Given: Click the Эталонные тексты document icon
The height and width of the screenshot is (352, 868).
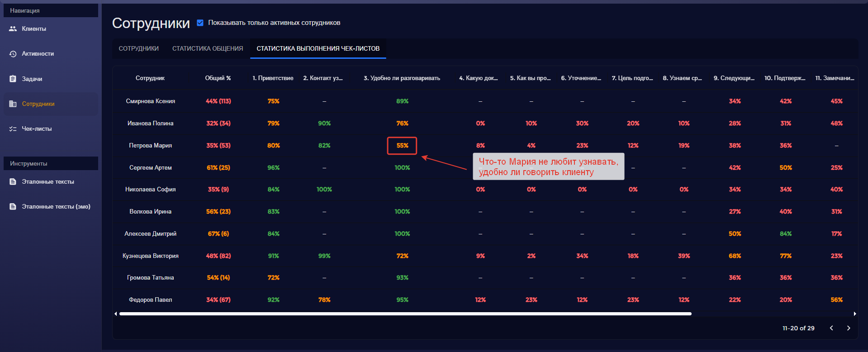Looking at the screenshot, I should pyautogui.click(x=13, y=182).
